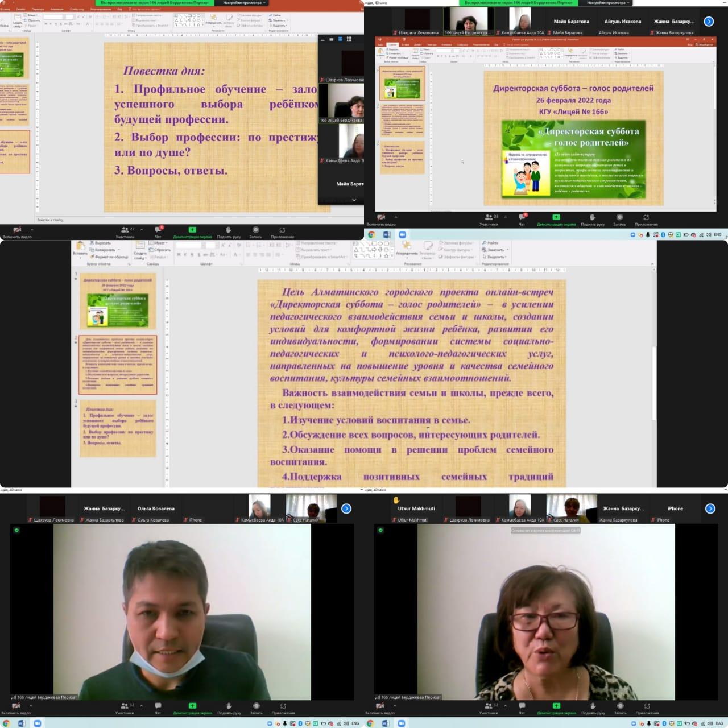728x728 pixels.
Task: Expand Настройки просмотра above Майя Баратова's gallery
Action: pyautogui.click(x=607, y=3)
